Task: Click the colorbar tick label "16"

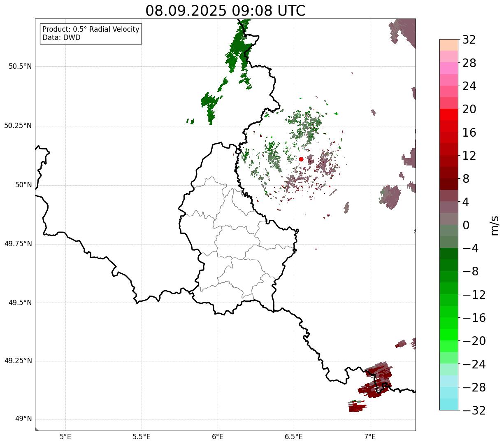Action: [469, 133]
